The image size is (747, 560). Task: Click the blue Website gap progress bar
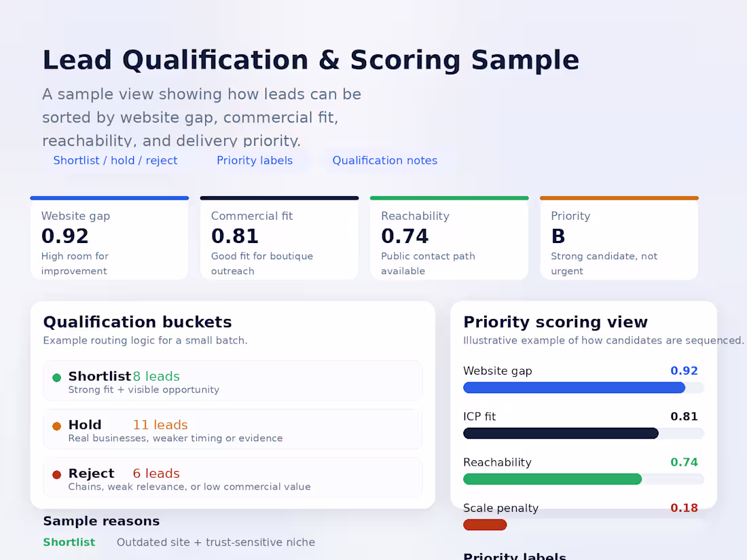pos(574,388)
